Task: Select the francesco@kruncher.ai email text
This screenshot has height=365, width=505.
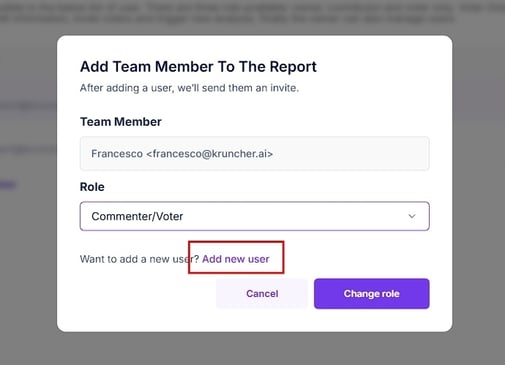Action: click(209, 154)
